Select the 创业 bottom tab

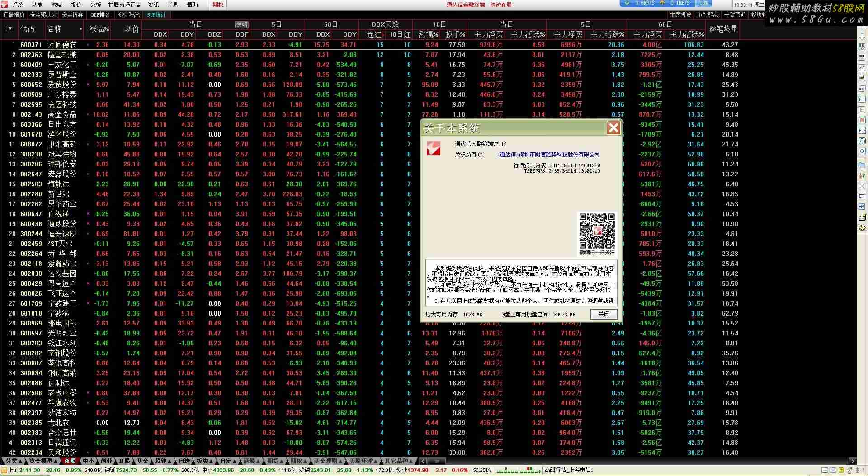pyautogui.click(x=106, y=461)
